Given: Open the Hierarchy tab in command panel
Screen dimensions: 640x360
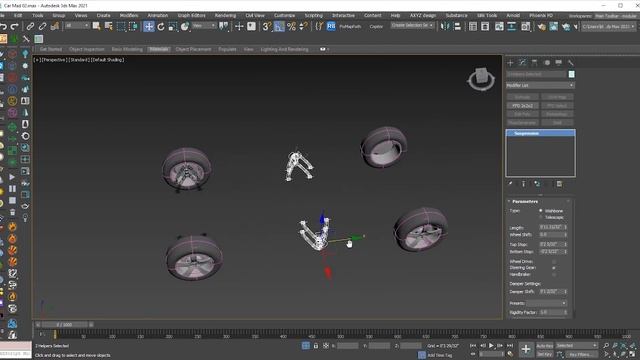Looking at the screenshot, I should click(534, 62).
